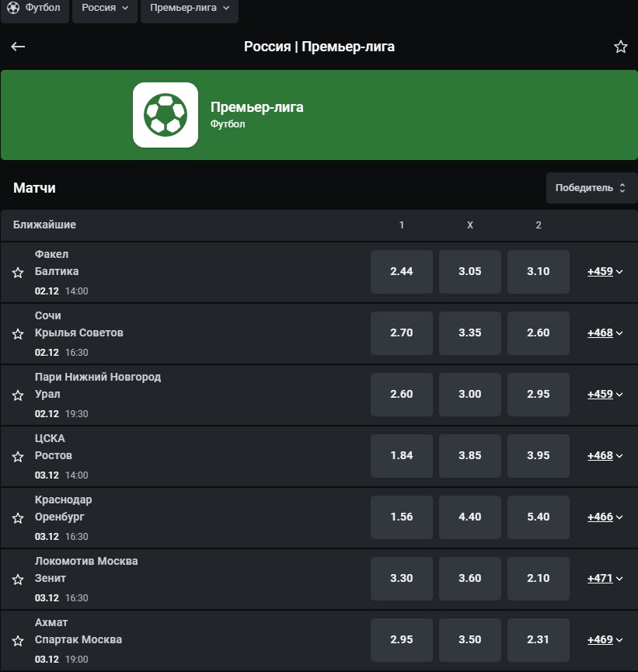638x672 pixels.
Task: Open the Россия country dropdown
Action: click(x=105, y=9)
